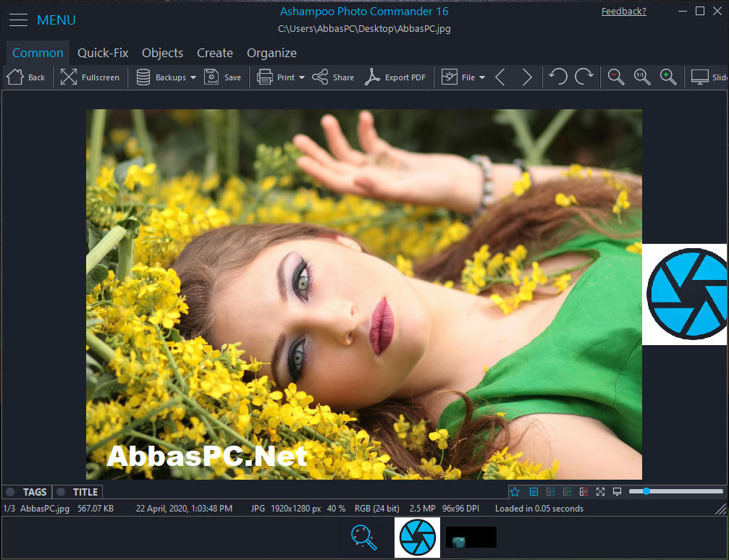Click the next image preview at right edge
This screenshot has width=729, height=560.
click(684, 294)
